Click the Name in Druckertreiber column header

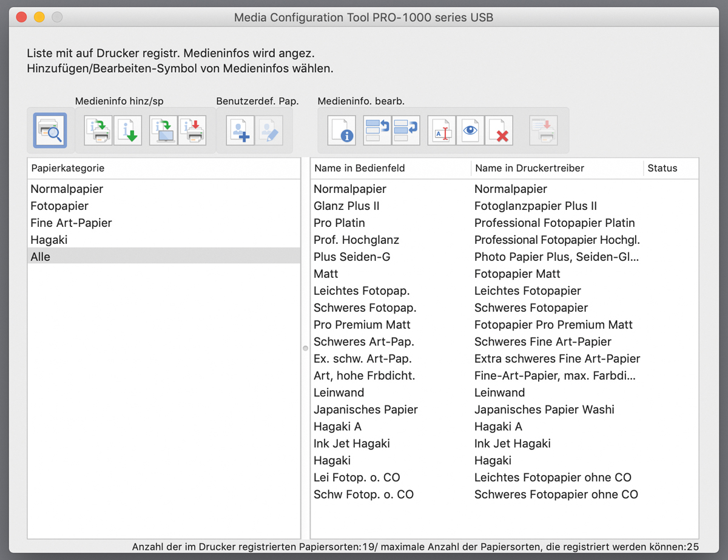coord(530,168)
